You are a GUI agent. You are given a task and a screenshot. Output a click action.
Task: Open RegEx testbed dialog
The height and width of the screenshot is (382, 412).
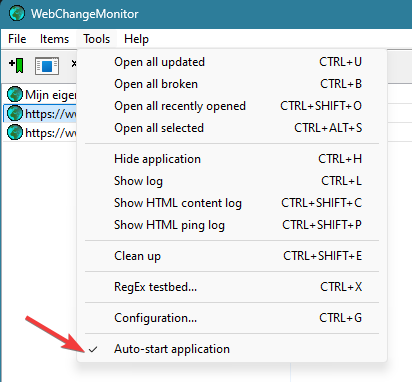pyautogui.click(x=232, y=287)
